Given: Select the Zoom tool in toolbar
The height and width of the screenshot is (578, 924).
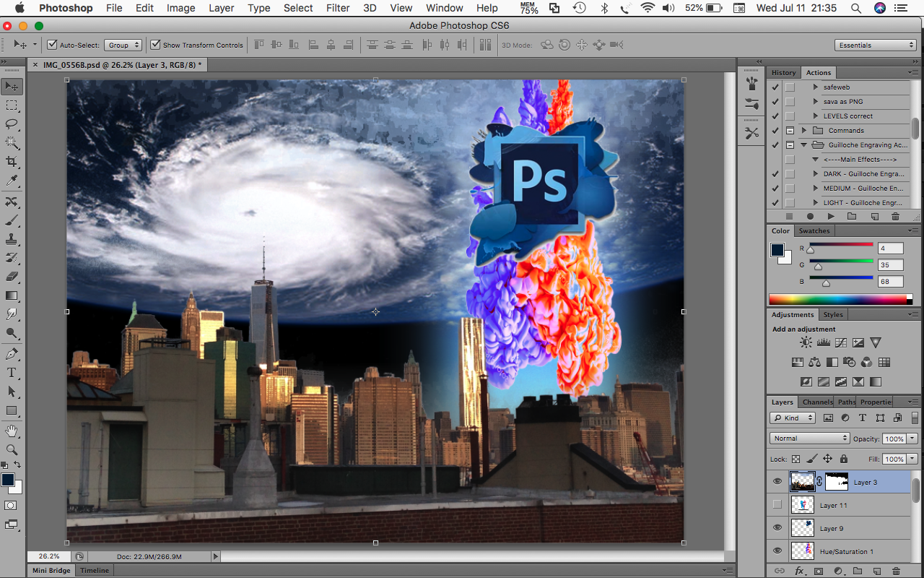Looking at the screenshot, I should [12, 449].
